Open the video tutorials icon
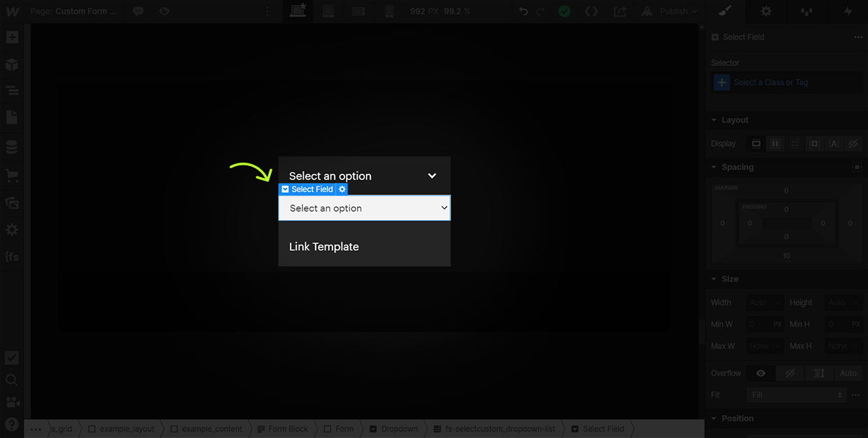The height and width of the screenshot is (438, 868). [x=12, y=402]
